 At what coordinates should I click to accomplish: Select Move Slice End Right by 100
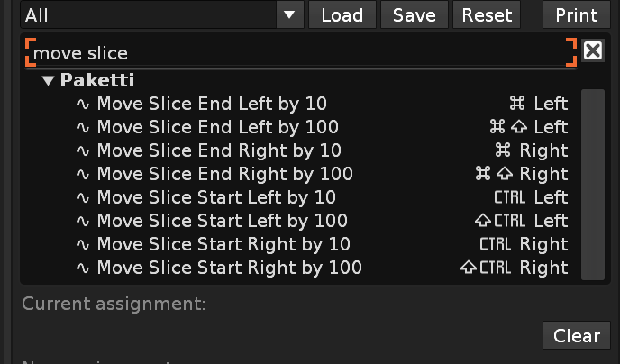224,174
